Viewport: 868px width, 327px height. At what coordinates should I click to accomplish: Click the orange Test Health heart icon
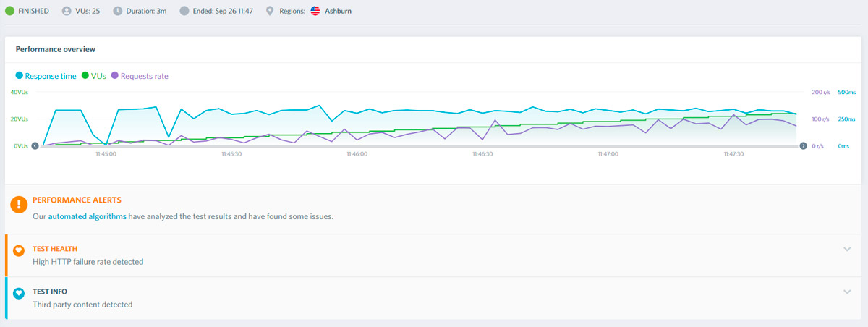coord(19,251)
